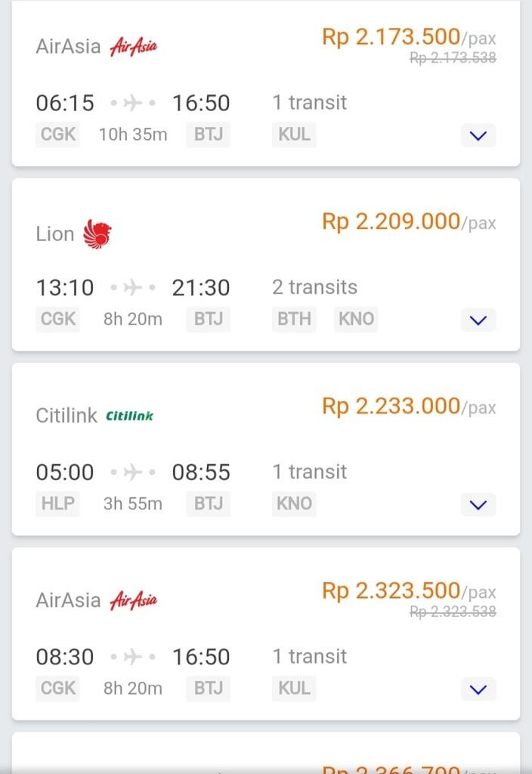
Task: Select the KNO transit badge on Citilink flight
Action: tap(293, 503)
